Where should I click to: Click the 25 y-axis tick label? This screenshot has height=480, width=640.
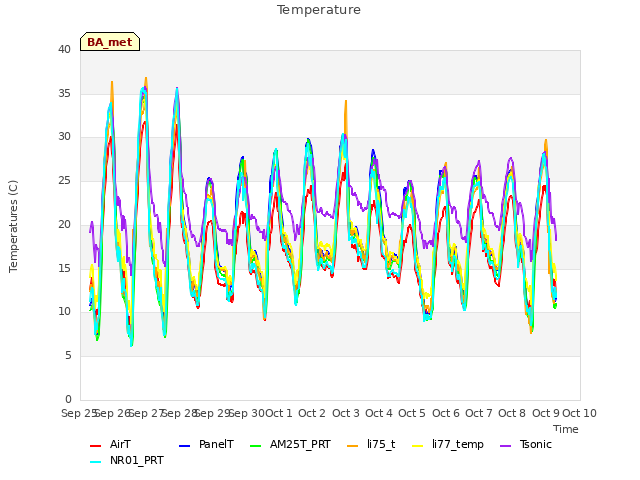tap(64, 180)
